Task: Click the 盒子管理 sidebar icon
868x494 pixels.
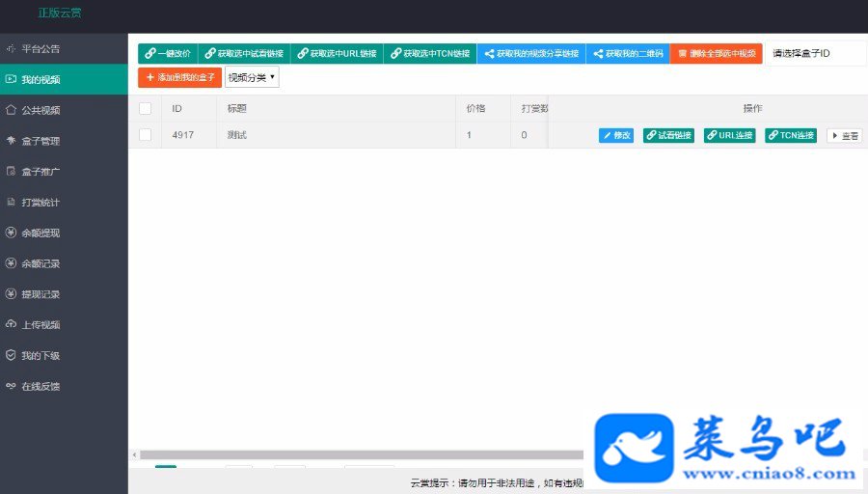Action: [11, 140]
